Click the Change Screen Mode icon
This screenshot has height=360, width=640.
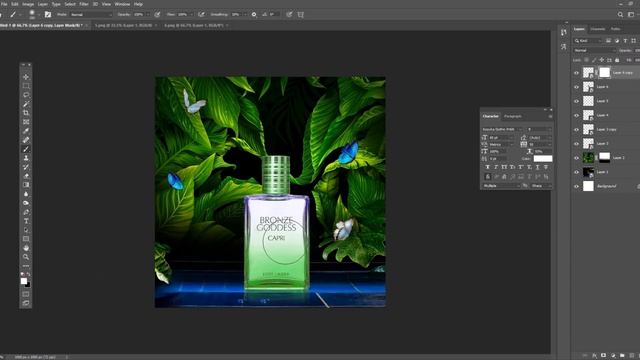(26, 303)
